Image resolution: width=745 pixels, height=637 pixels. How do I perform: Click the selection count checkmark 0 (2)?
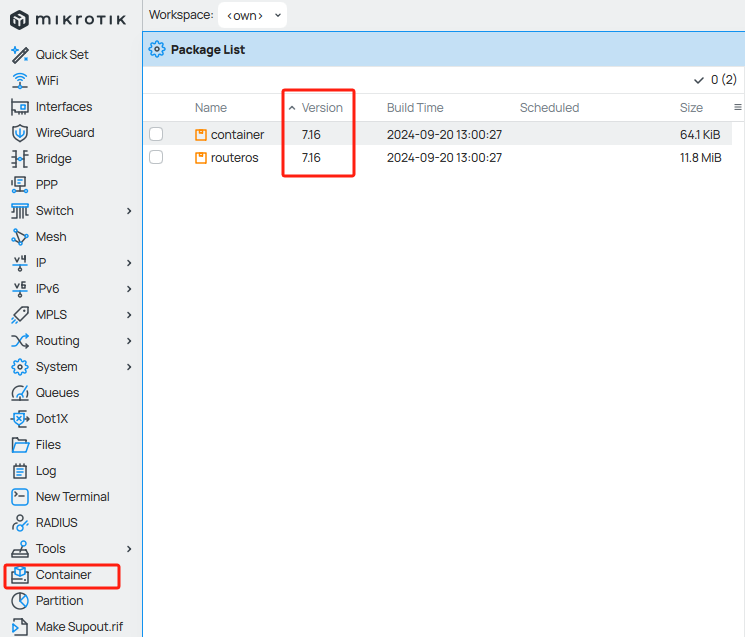tap(715, 80)
